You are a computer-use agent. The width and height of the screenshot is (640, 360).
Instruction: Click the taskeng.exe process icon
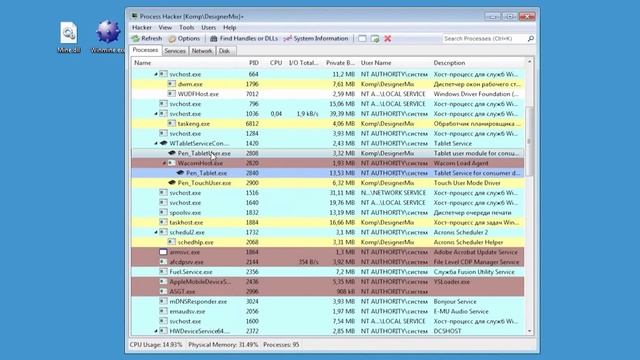tap(172, 123)
